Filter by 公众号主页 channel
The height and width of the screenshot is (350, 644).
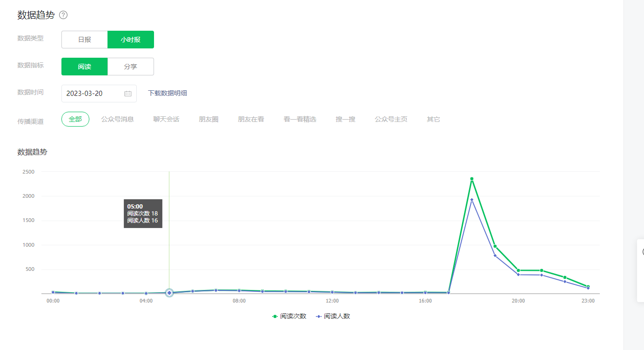click(391, 119)
